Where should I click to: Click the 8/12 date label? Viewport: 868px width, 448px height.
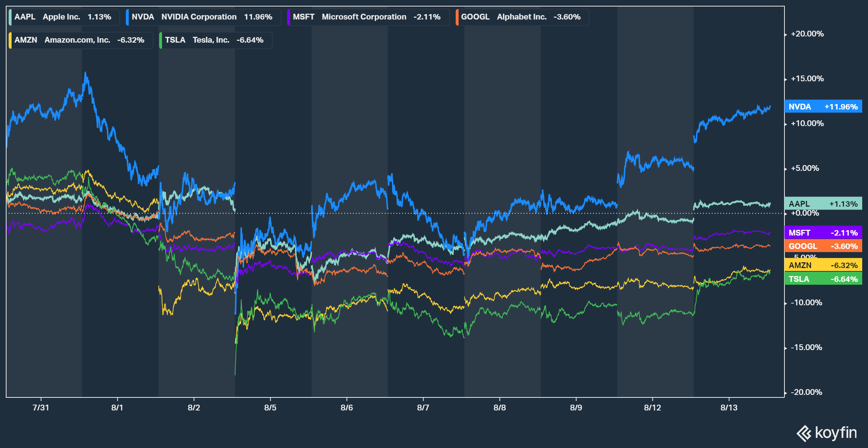[x=652, y=408]
